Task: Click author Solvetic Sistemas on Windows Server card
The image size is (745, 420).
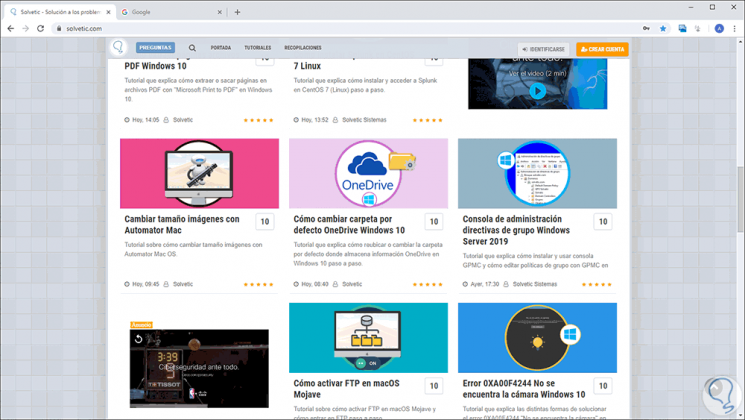Action: tap(535, 284)
